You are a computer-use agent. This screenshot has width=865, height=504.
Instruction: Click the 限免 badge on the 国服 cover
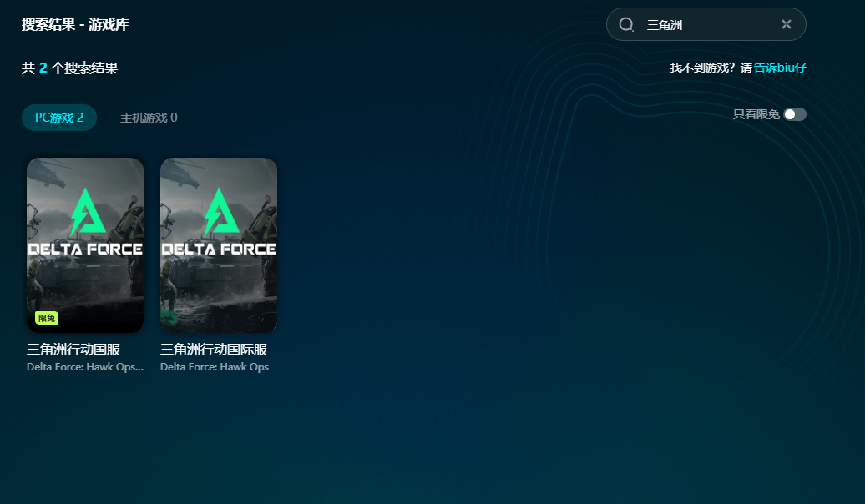coord(47,318)
